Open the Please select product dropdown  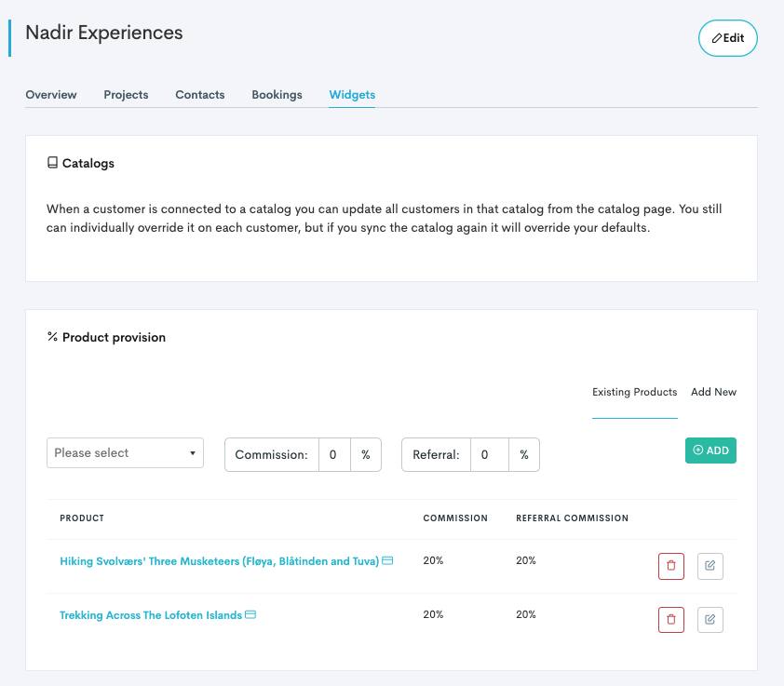pyautogui.click(x=125, y=453)
